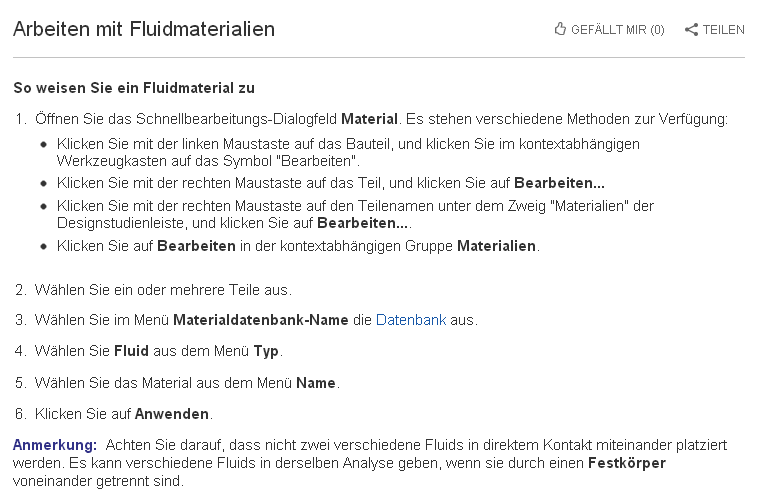The height and width of the screenshot is (492, 757).
Task: Click the step 2 sentence about Teile
Action: (x=163, y=289)
